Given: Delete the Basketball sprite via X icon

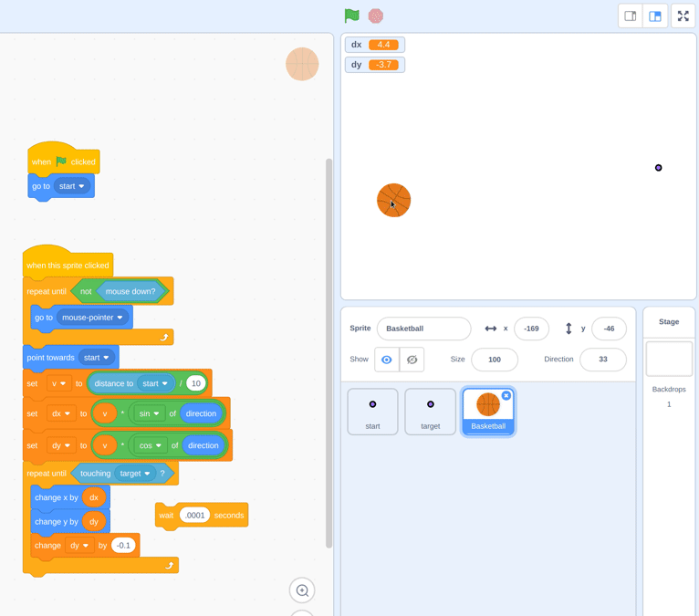Looking at the screenshot, I should [x=506, y=395].
